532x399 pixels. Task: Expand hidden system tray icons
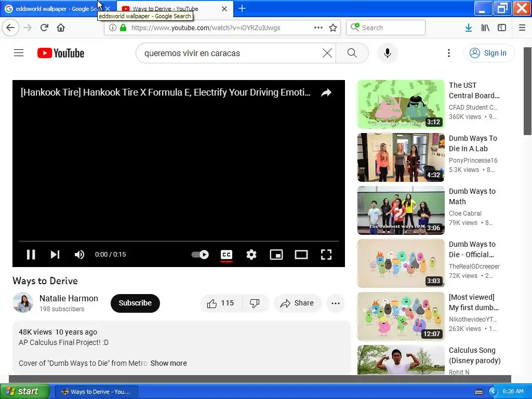pos(493,392)
